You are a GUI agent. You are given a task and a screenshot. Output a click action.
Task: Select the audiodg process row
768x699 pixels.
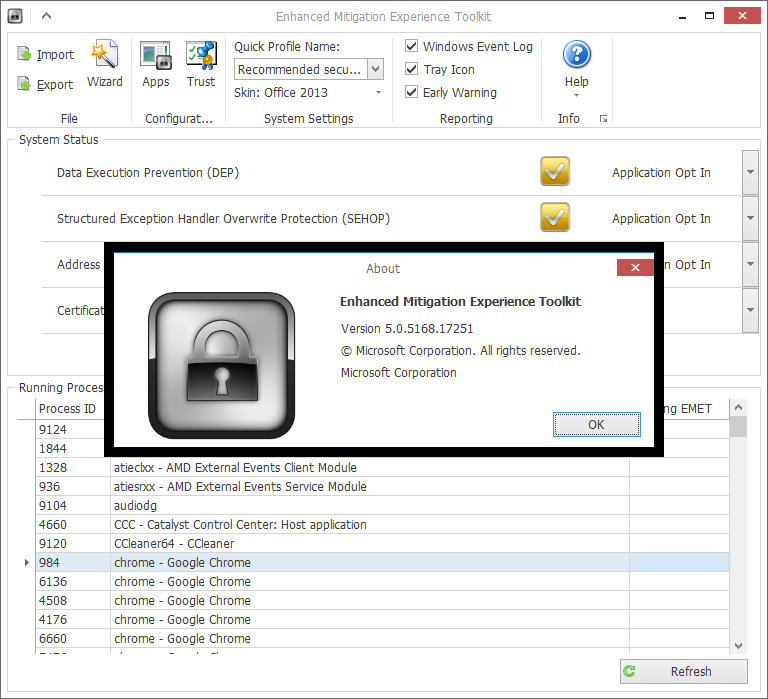click(x=382, y=506)
